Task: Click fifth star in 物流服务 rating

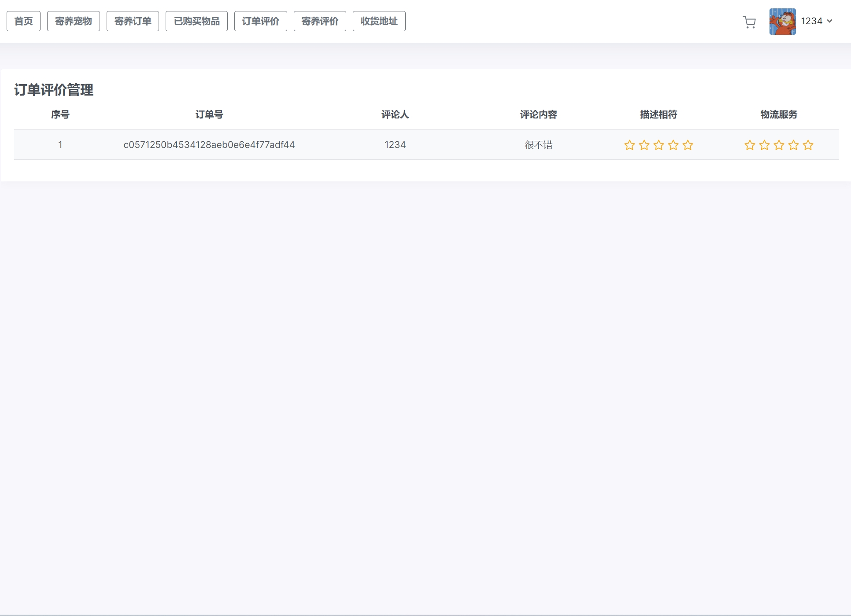Action: pyautogui.click(x=808, y=145)
